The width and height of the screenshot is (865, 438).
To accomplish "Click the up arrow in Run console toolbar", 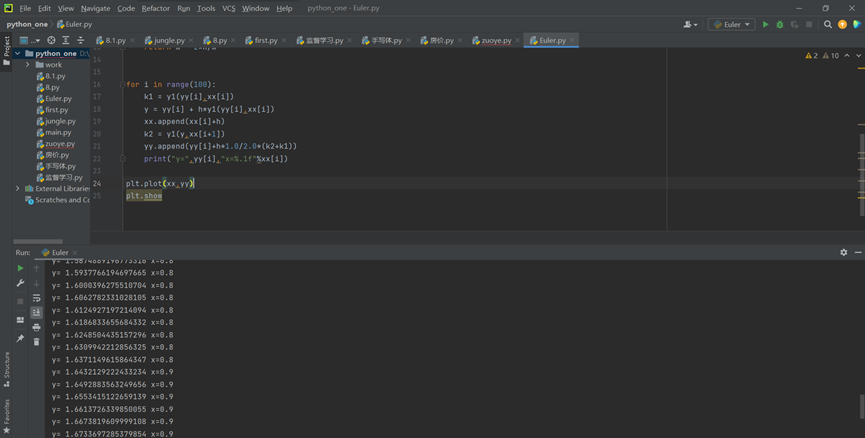I will tap(36, 268).
